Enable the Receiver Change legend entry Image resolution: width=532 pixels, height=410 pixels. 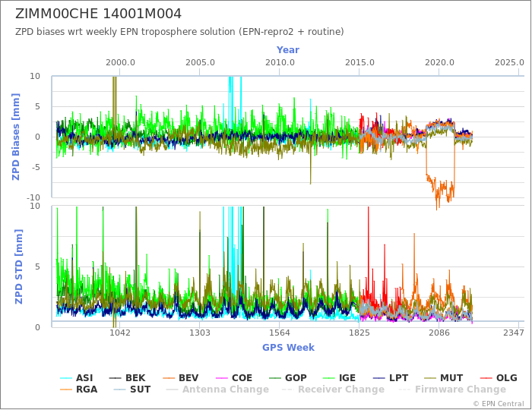click(x=333, y=389)
